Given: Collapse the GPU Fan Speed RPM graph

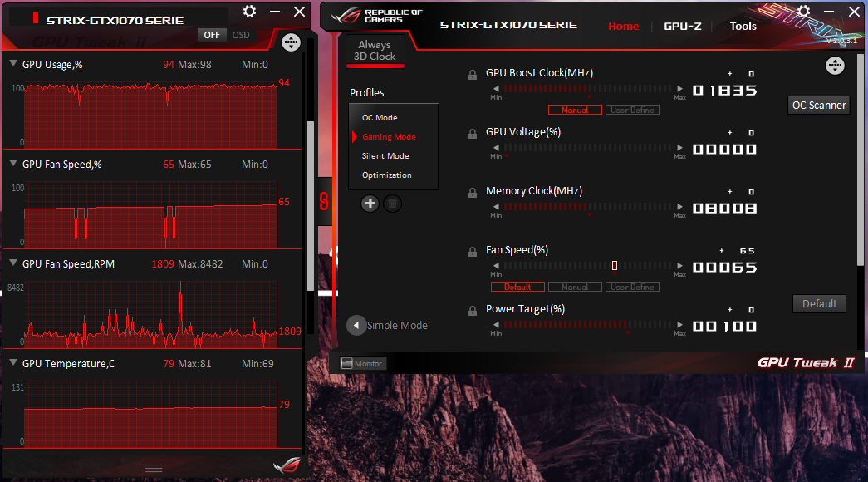Looking at the screenshot, I should pos(13,263).
